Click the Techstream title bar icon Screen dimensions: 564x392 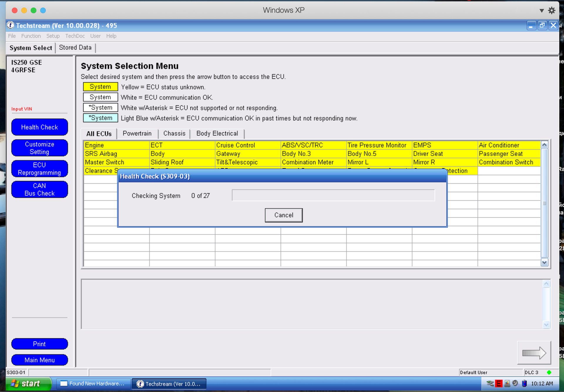tap(11, 25)
